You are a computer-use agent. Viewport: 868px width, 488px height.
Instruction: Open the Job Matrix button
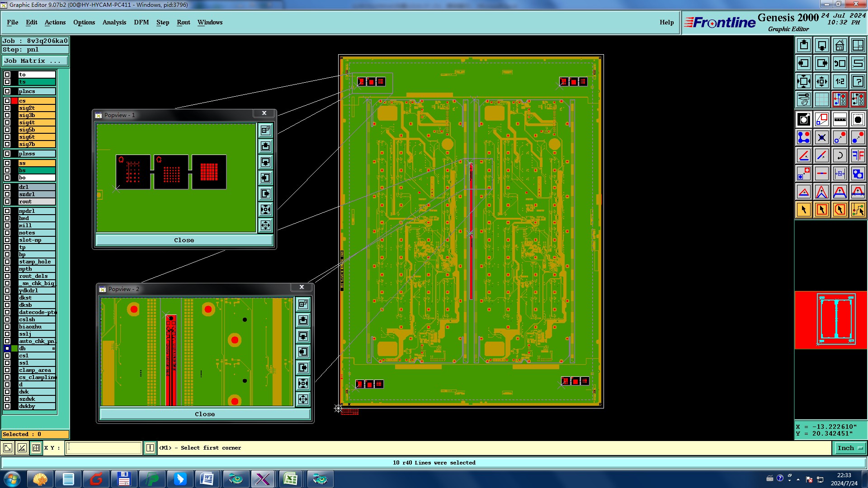(35, 61)
